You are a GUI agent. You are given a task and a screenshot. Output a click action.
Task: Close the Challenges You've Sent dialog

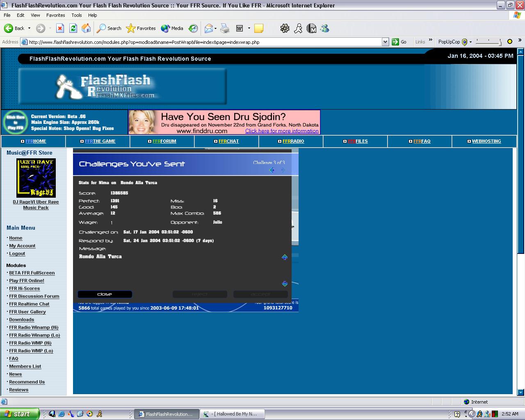[x=105, y=294]
